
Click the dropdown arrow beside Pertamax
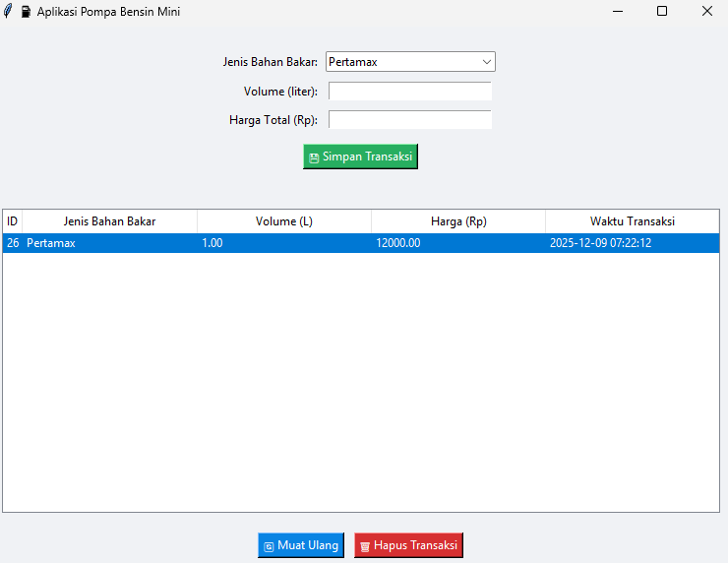[487, 62]
